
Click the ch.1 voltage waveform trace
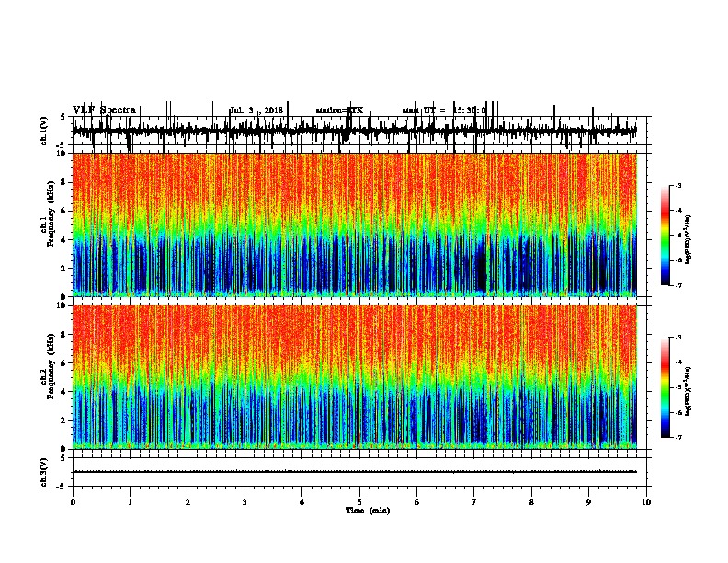click(355, 131)
